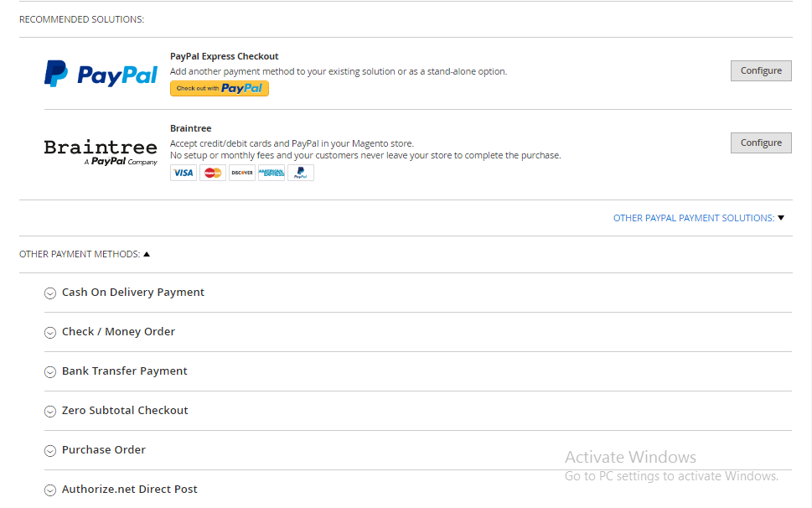Configure the Braintree payment solution

[x=761, y=143]
